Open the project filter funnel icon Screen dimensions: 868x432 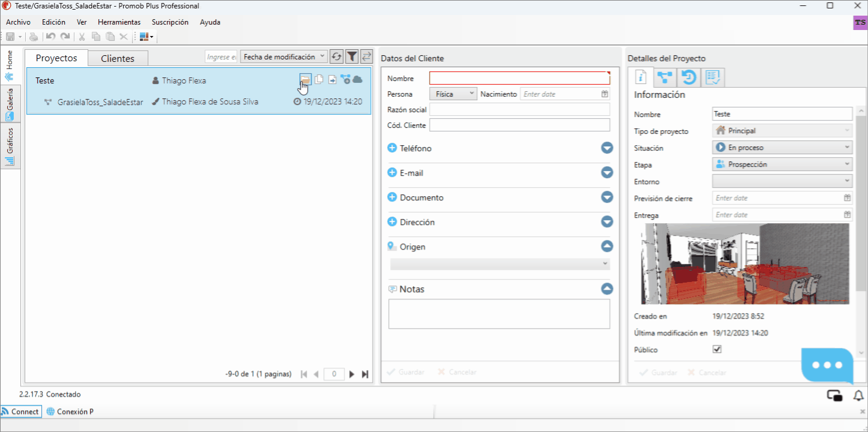coord(352,57)
